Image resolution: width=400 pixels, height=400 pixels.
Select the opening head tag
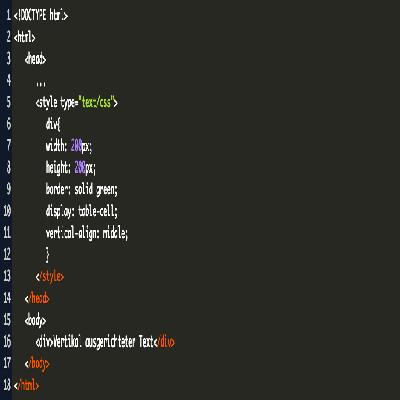(x=35, y=59)
